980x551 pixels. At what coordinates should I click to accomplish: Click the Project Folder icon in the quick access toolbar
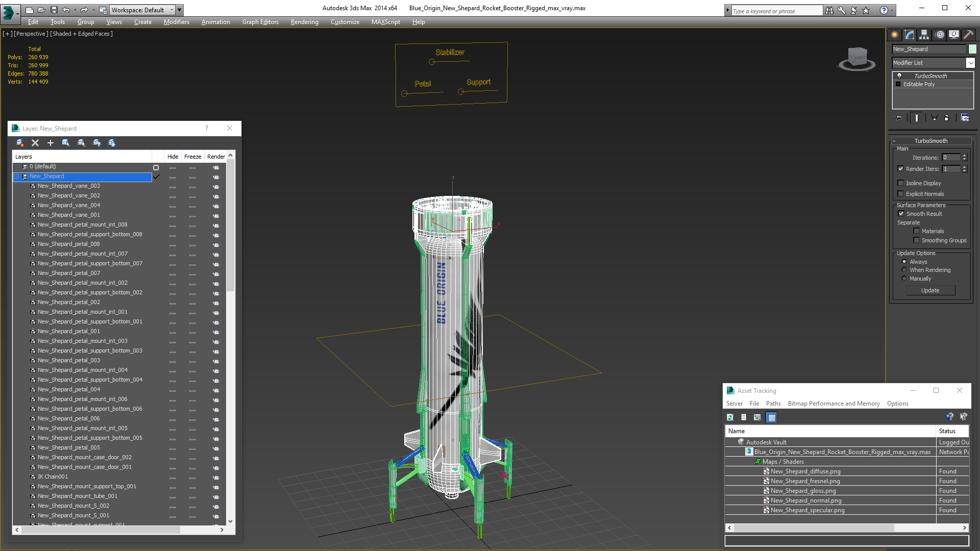click(103, 10)
